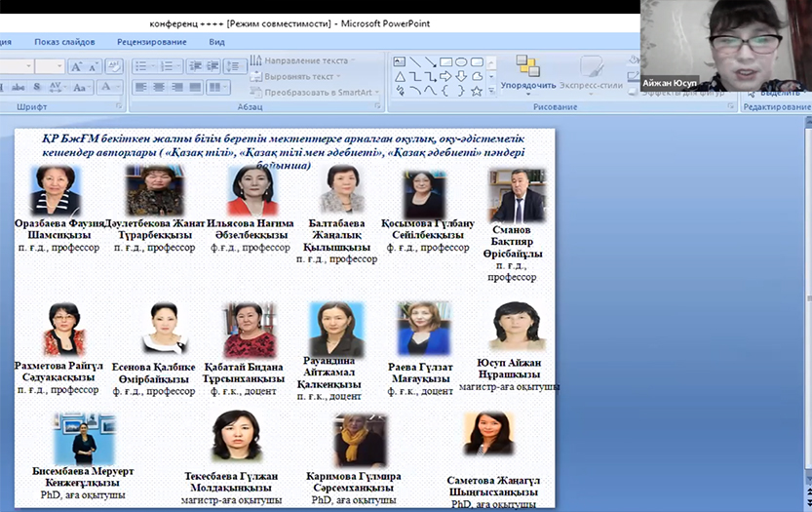Open the font size dropdown
The width and height of the screenshot is (812, 512).
pyautogui.click(x=58, y=66)
